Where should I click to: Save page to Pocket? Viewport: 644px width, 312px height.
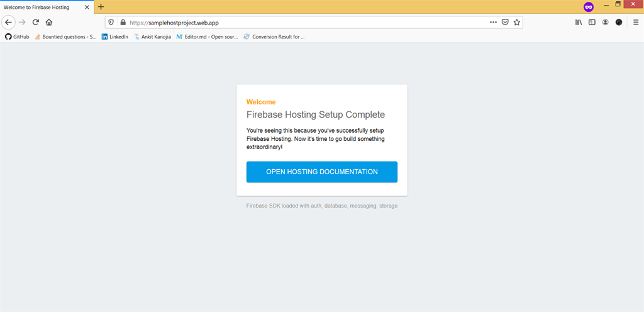[505, 22]
